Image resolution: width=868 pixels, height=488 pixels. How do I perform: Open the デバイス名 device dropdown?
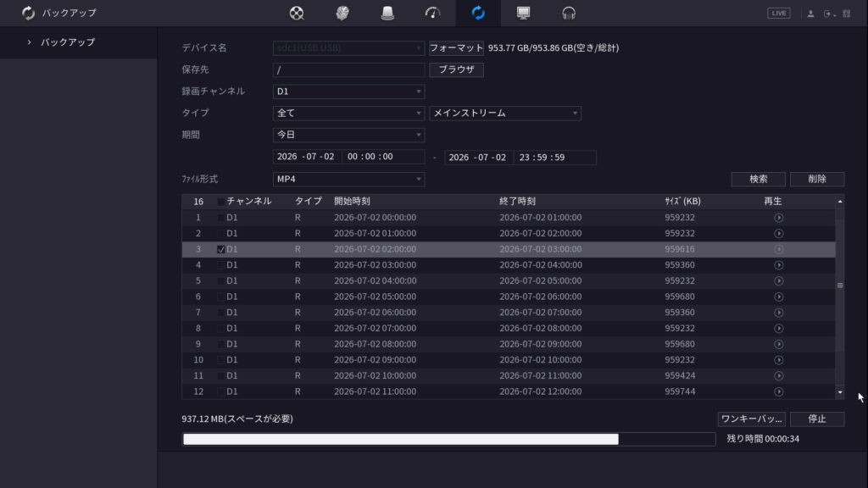348,48
